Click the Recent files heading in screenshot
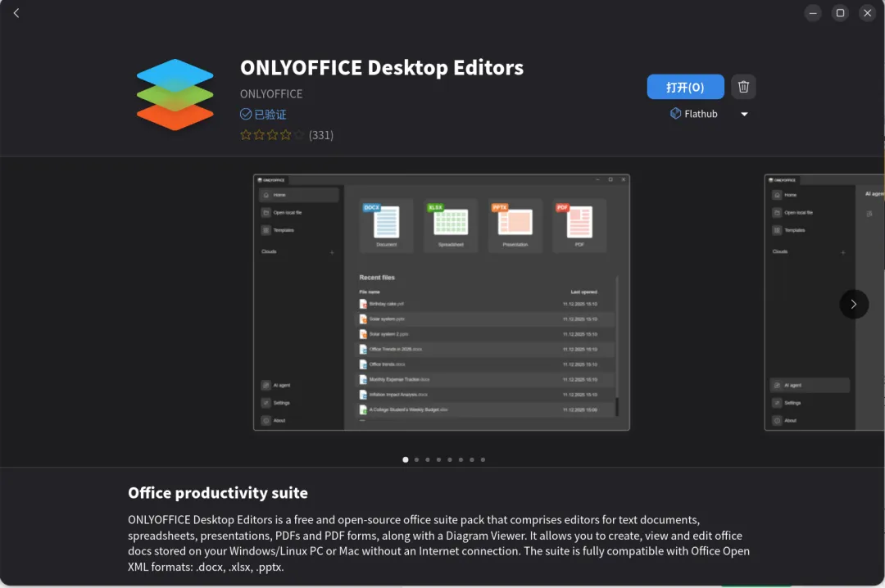Screen dimensions: 885x588 [x=377, y=277]
